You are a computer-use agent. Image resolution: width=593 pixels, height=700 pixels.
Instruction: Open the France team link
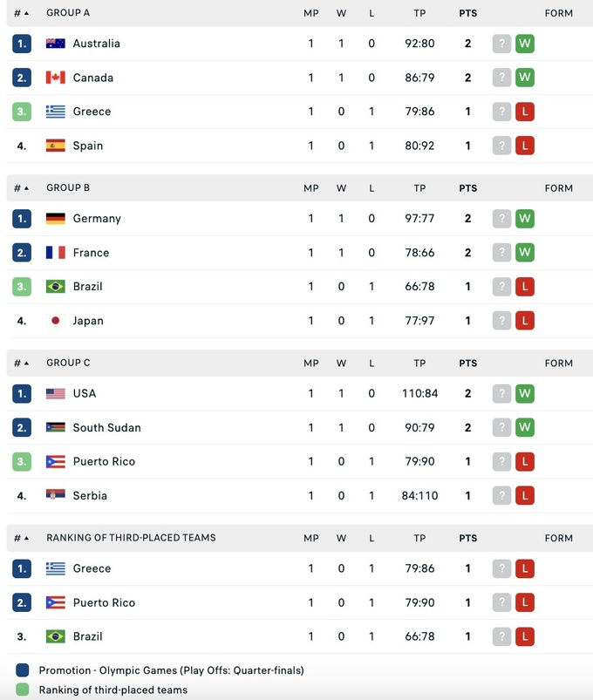91,253
